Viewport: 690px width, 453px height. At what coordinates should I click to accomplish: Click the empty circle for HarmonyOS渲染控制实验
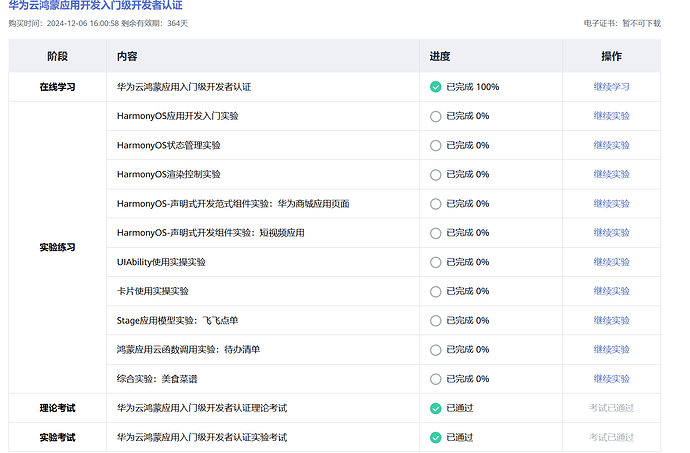pyautogui.click(x=435, y=175)
